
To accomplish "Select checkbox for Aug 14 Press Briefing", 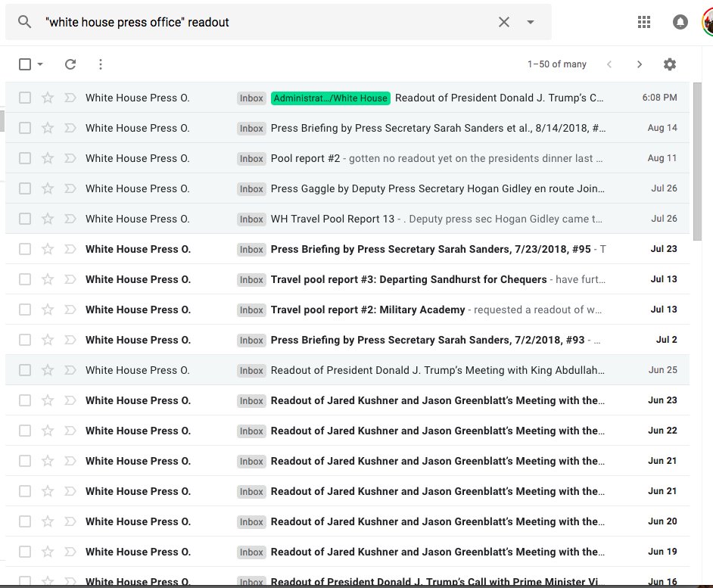I will pyautogui.click(x=25, y=128).
